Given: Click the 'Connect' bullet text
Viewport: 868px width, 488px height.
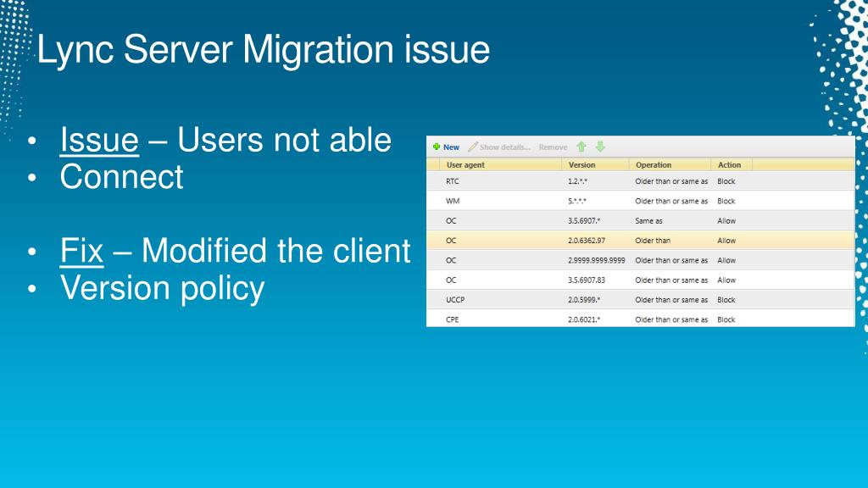Looking at the screenshot, I should click(x=121, y=177).
